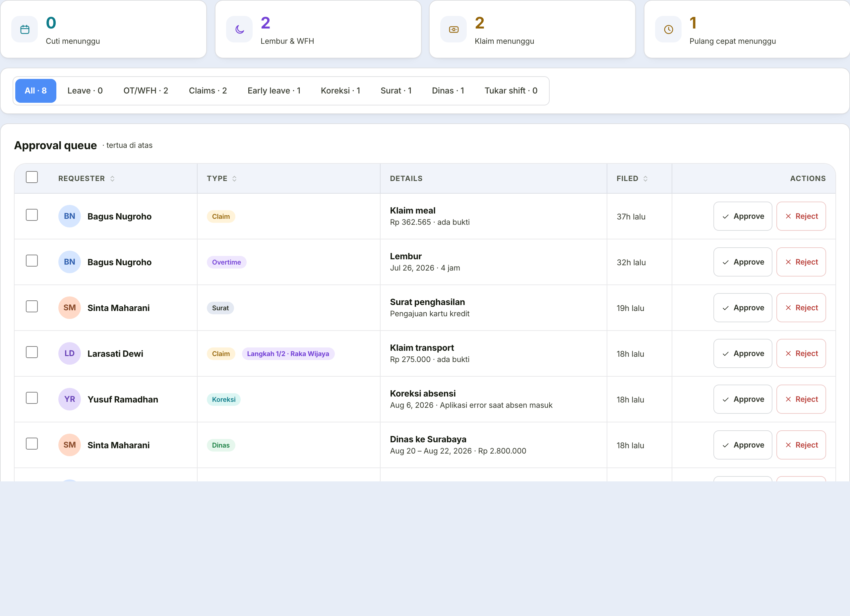The height and width of the screenshot is (616, 850).
Task: Approve Yusuf Ramadhan's Koreksi absensi
Action: coord(743,399)
